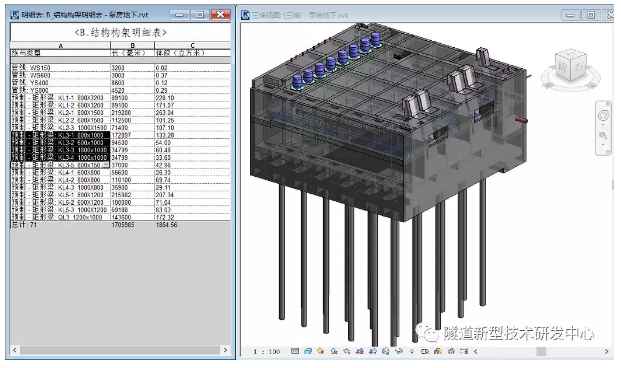Select column A header in schedule
Viewport: 621px width, 368px height.
60,46
